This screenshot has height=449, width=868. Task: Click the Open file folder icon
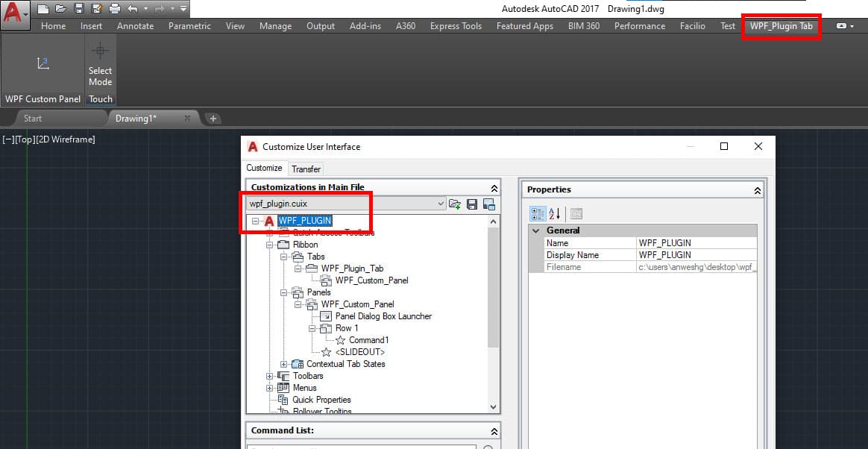tap(60, 9)
